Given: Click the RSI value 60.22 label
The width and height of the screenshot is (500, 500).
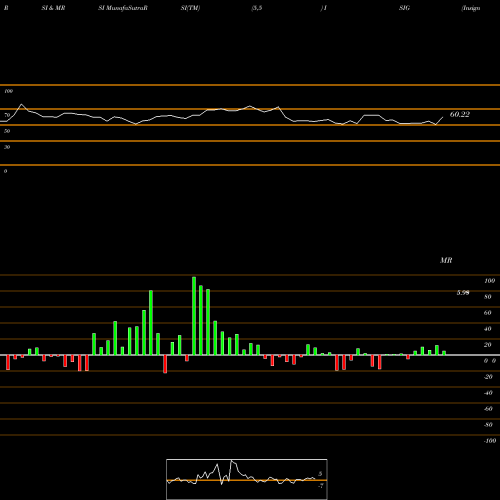Looking at the screenshot, I should pyautogui.click(x=460, y=114).
